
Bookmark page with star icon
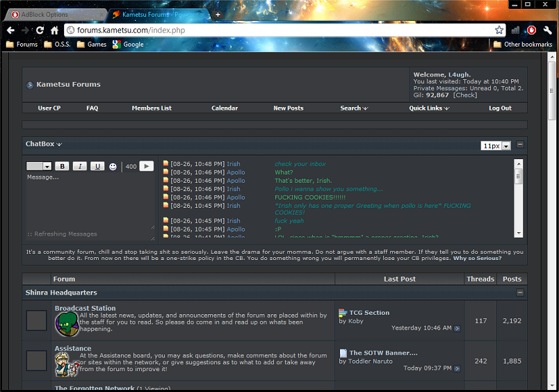point(499,31)
